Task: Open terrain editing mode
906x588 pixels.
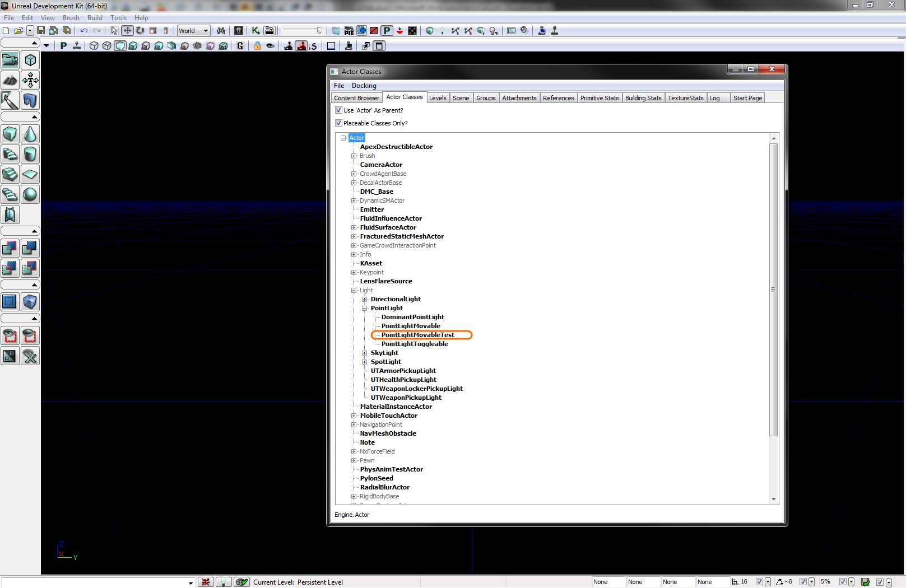Action: coord(10,80)
